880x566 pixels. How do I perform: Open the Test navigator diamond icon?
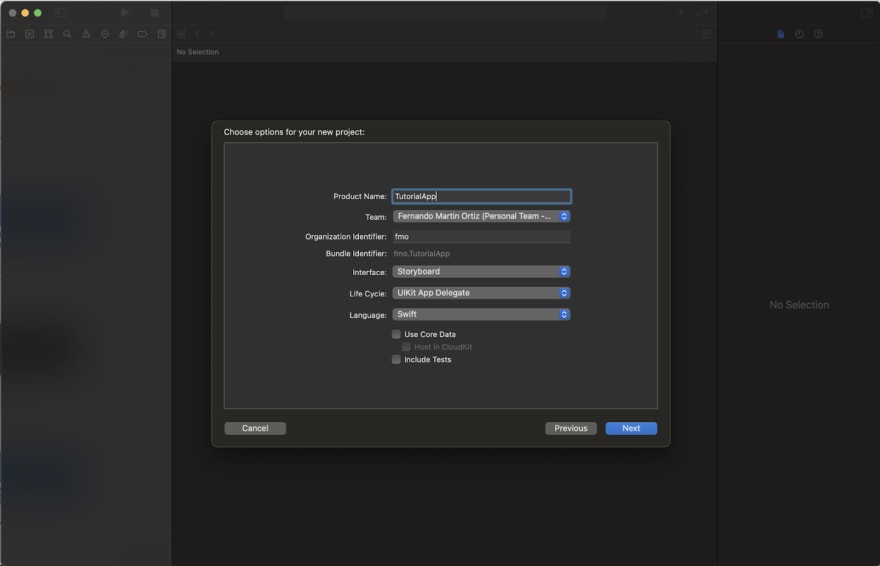(105, 34)
